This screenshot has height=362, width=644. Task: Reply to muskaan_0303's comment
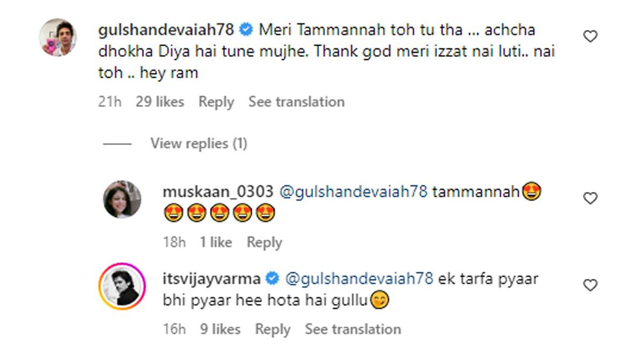pos(264,242)
